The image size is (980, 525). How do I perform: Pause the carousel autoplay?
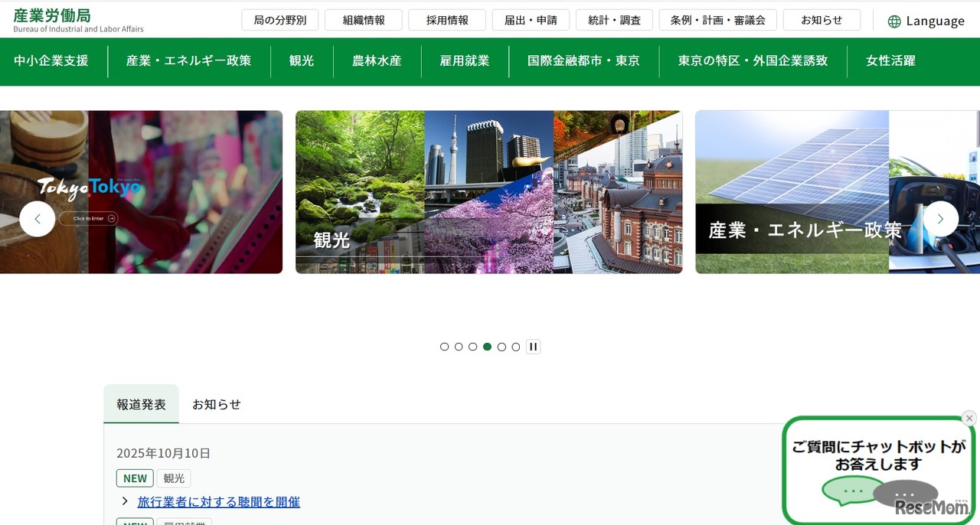pyautogui.click(x=533, y=347)
